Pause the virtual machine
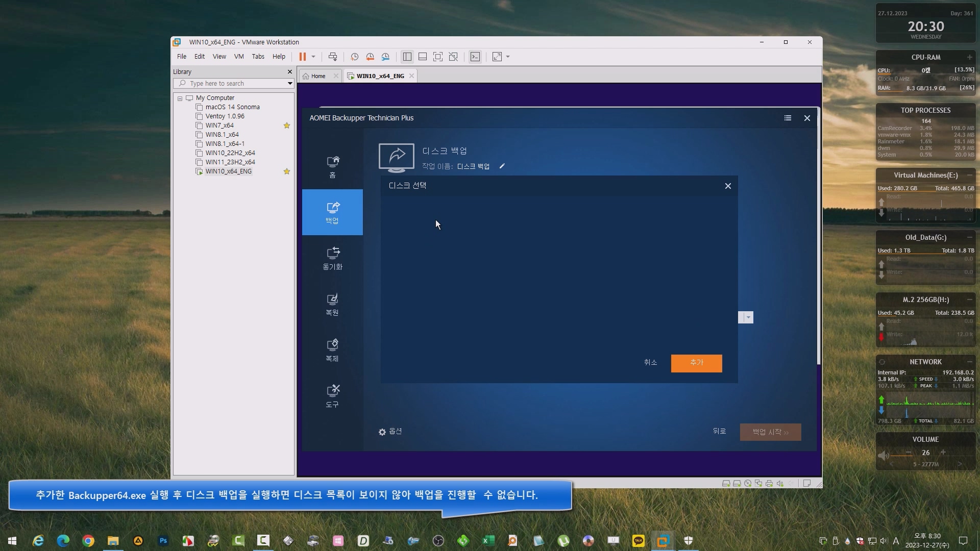980x551 pixels. tap(303, 57)
